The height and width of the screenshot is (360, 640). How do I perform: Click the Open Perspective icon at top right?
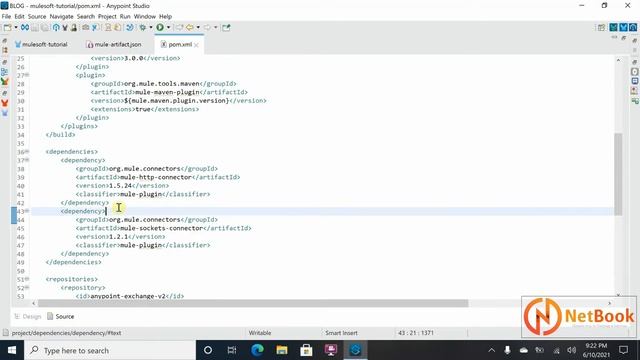tap(602, 27)
